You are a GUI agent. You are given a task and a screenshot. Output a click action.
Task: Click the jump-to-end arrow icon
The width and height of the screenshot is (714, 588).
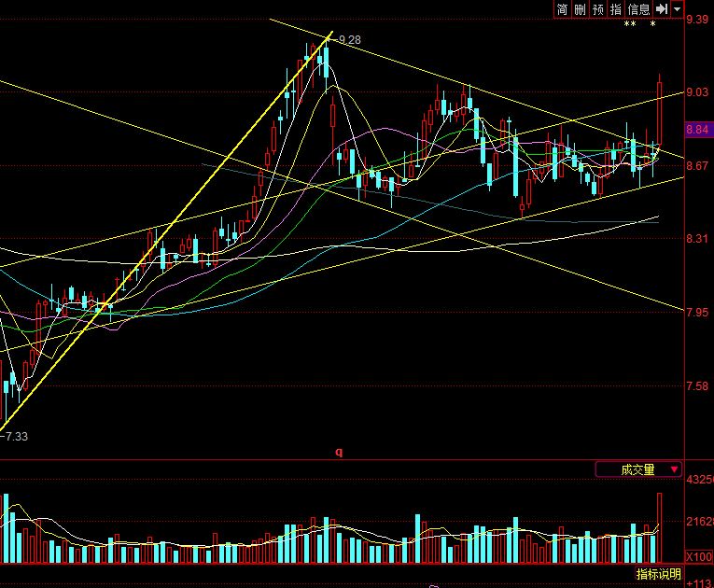662,9
